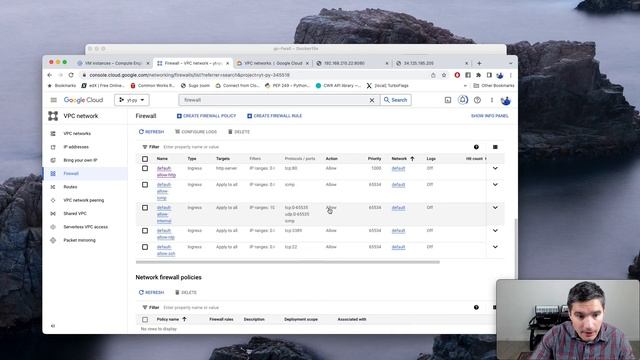Click CREATE FIREWALL RULE
Image resolution: width=640 pixels, height=360 pixels.
(274, 116)
